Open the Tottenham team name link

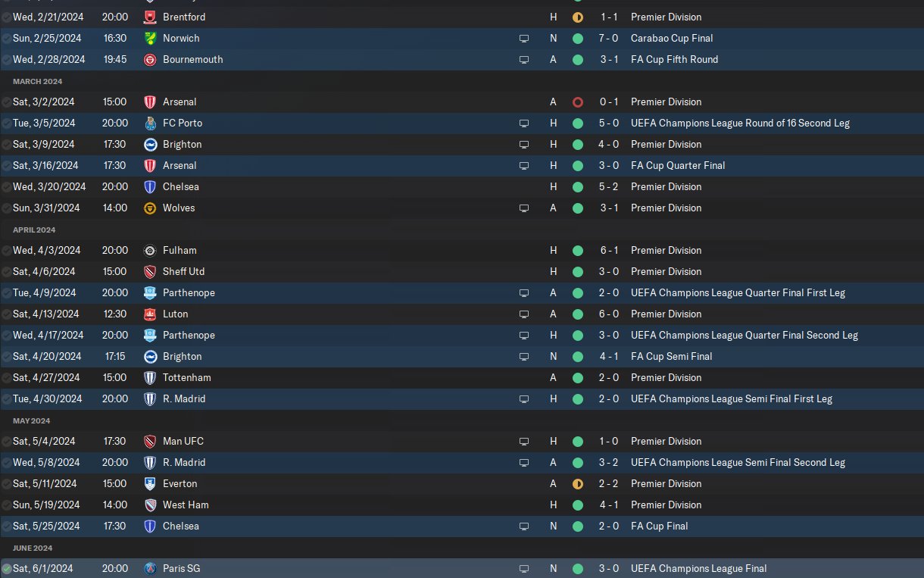(x=187, y=377)
